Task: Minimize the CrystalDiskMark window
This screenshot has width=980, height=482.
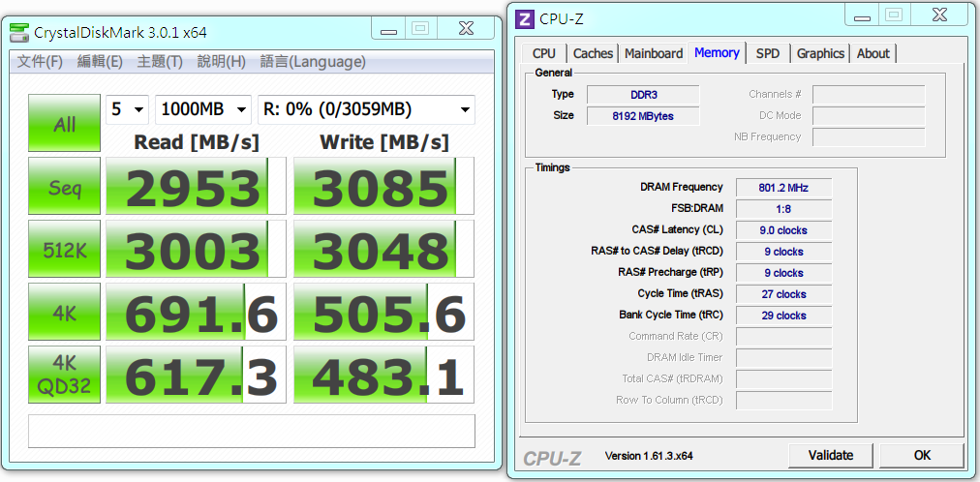Action: 388,29
